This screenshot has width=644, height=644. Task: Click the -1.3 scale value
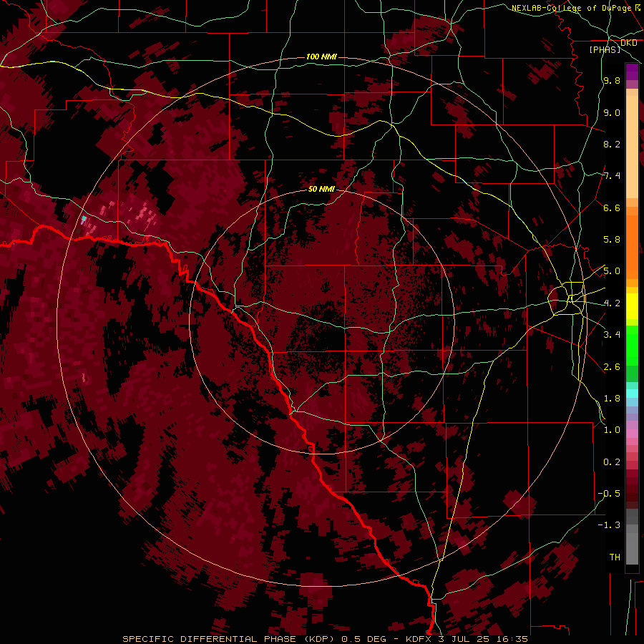[x=609, y=525]
